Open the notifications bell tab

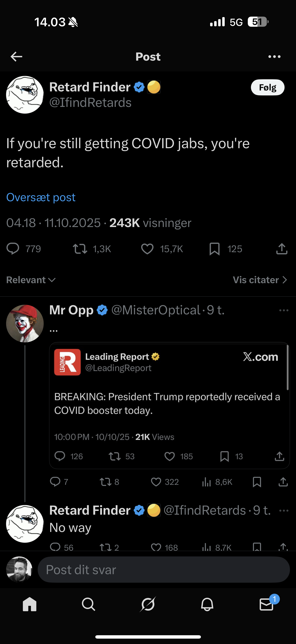click(207, 604)
